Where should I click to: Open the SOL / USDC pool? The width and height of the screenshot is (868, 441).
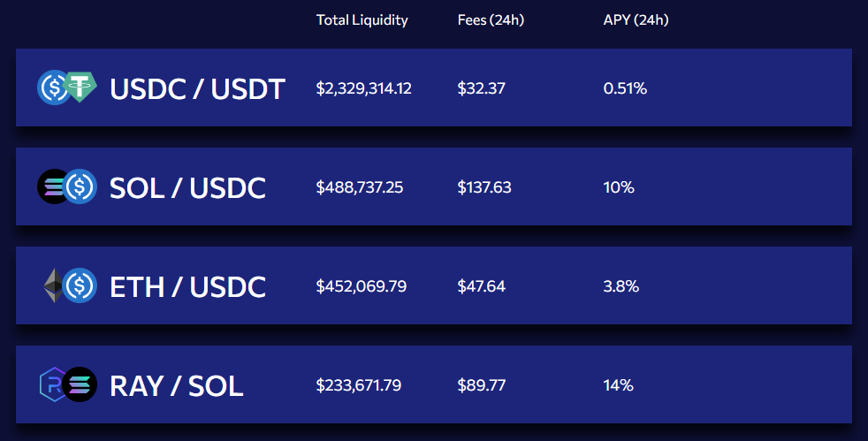point(433,186)
